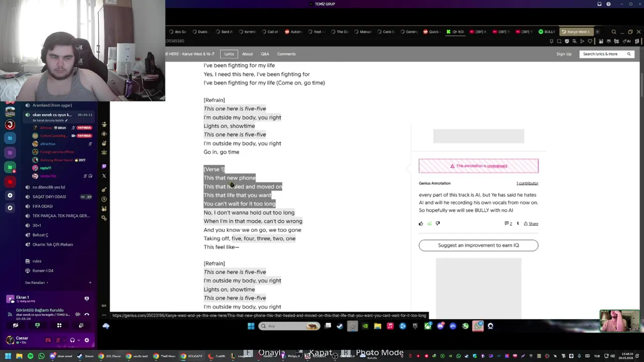Downvote the Genius annotation
644x362 pixels.
point(438,224)
